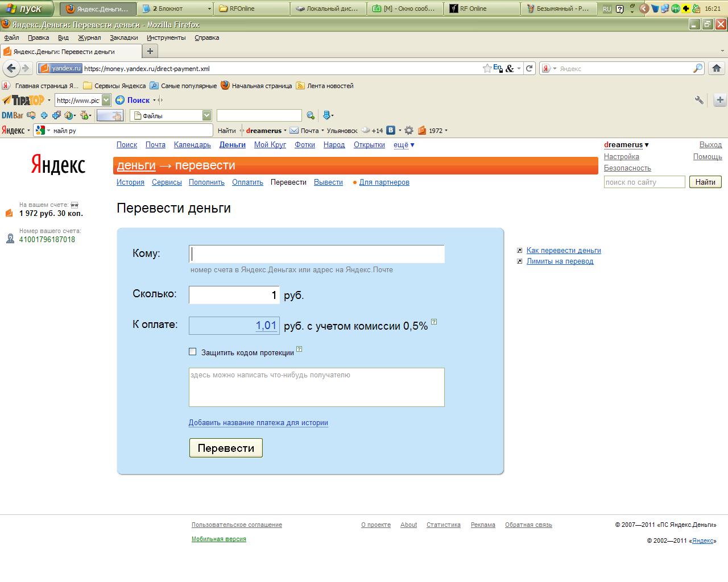Open Yandex bar gear settings icon
The image size is (728, 582).
click(x=409, y=130)
